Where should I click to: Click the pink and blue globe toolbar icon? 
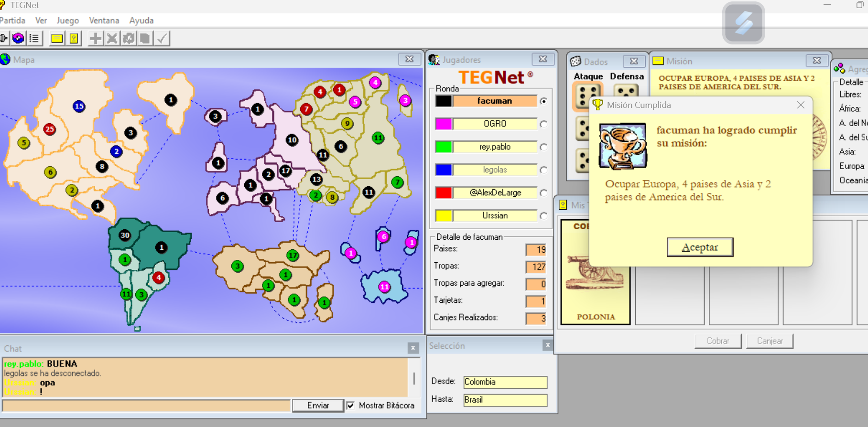18,38
